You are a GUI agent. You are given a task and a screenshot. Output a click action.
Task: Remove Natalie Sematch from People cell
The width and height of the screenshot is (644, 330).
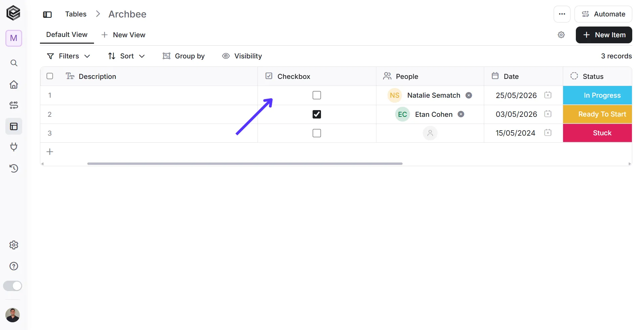[x=469, y=95]
